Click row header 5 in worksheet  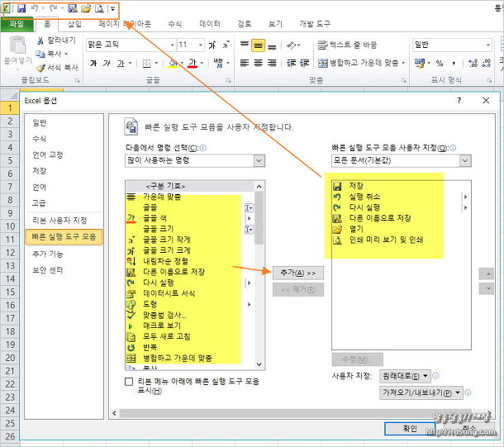click(x=10, y=160)
